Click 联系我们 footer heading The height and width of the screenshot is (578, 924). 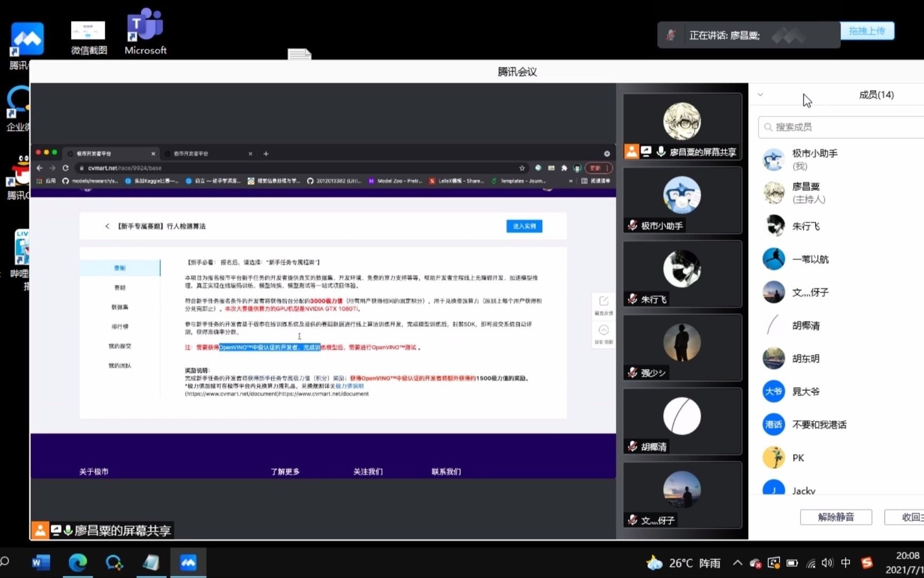[446, 471]
